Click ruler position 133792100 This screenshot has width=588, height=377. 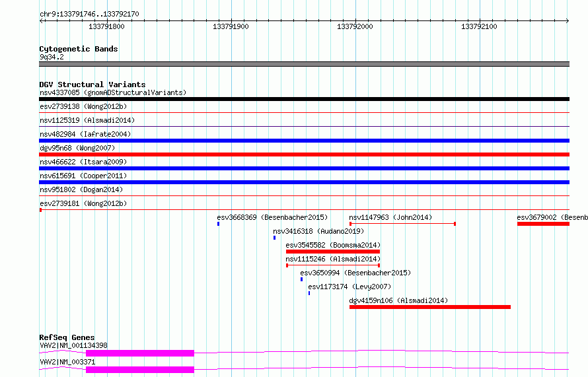[479, 26]
